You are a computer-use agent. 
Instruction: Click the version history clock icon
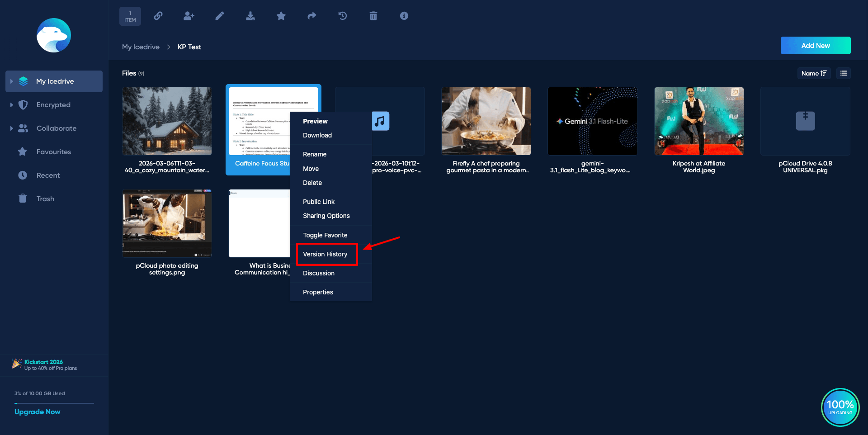click(343, 16)
